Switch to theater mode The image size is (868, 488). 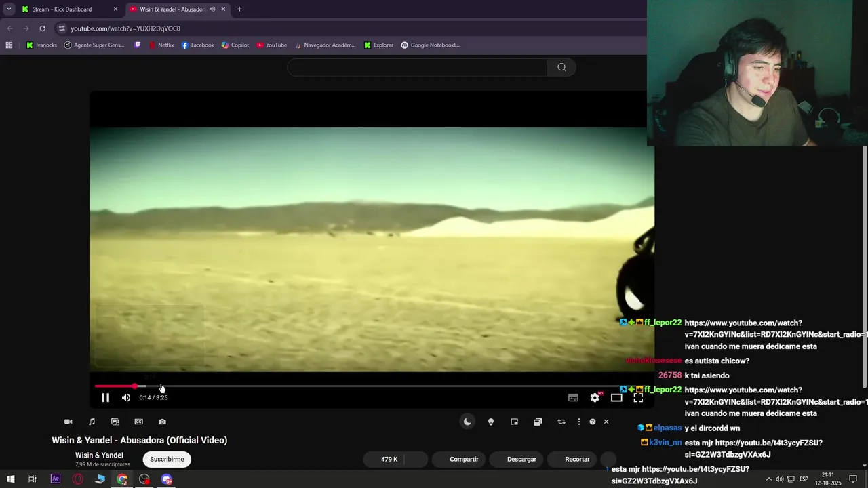click(x=616, y=398)
